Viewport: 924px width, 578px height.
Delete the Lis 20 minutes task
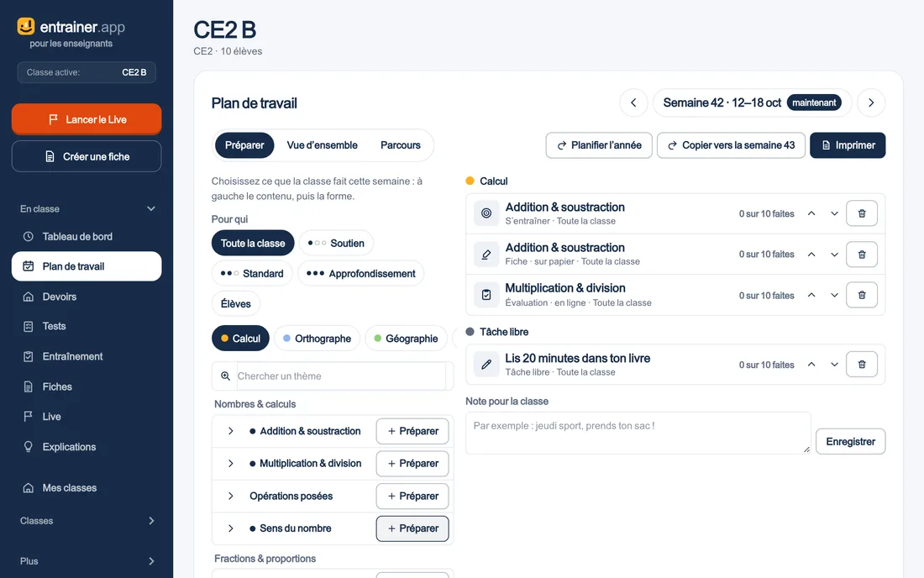[x=862, y=365]
